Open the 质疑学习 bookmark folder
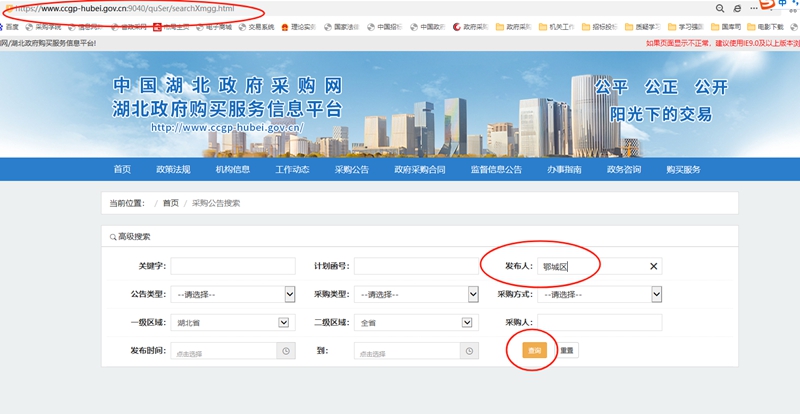This screenshot has width=800, height=414. (643, 27)
